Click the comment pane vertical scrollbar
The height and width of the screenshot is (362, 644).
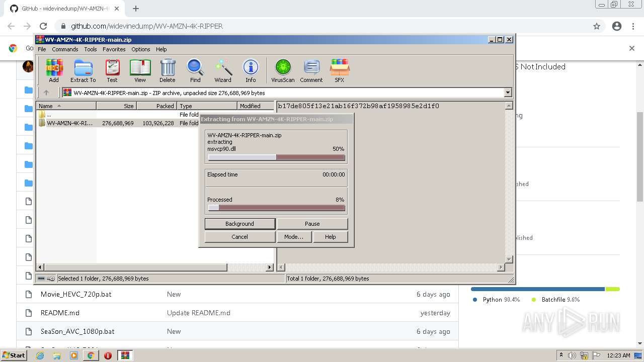click(x=509, y=183)
